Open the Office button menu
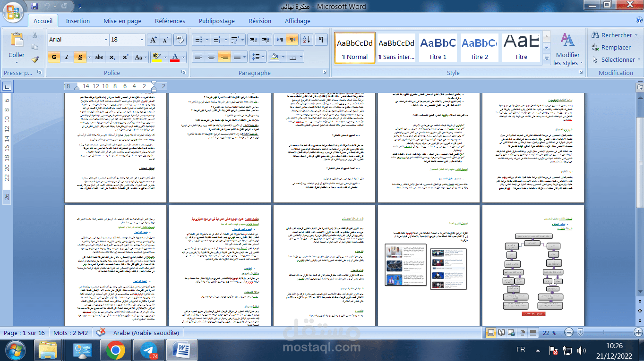The image size is (644, 361). click(x=13, y=13)
